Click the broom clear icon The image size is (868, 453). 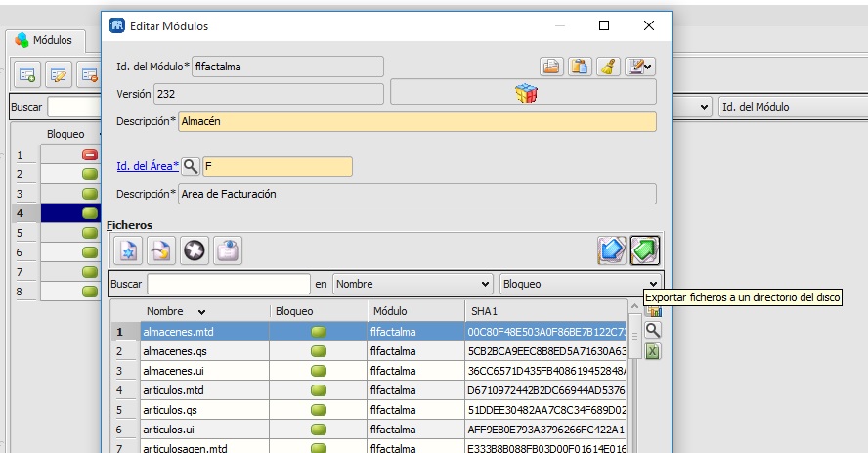(x=608, y=67)
